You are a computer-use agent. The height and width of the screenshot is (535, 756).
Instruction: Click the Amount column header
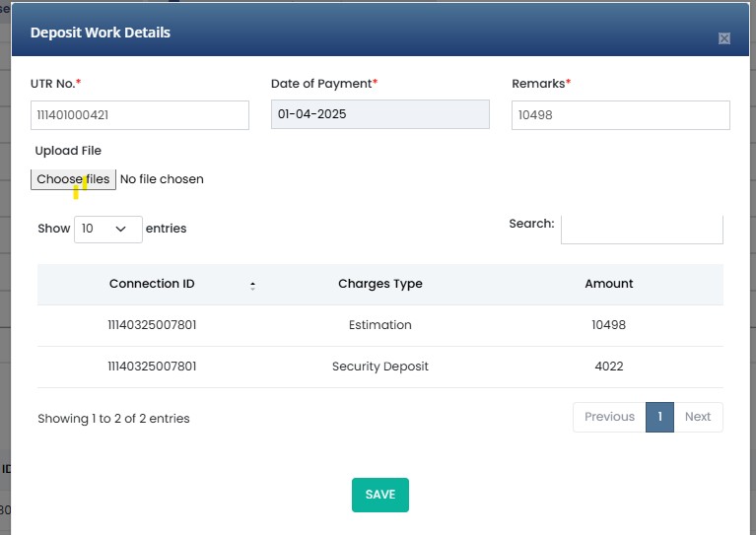point(609,284)
